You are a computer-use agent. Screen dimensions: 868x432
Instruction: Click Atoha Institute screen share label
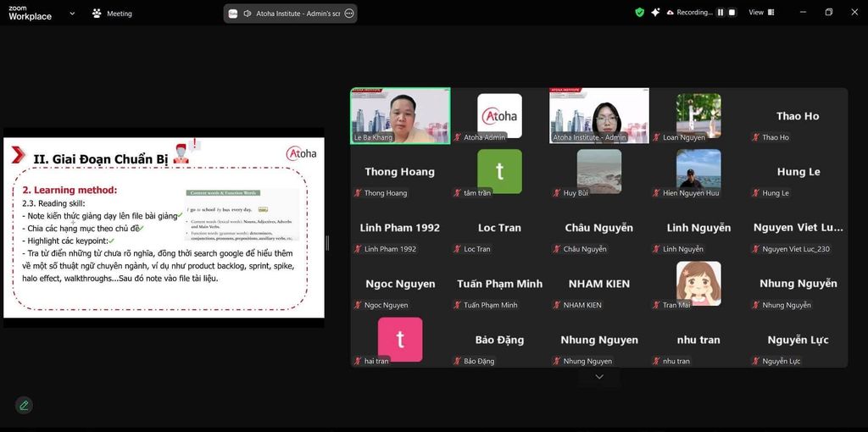click(x=297, y=14)
